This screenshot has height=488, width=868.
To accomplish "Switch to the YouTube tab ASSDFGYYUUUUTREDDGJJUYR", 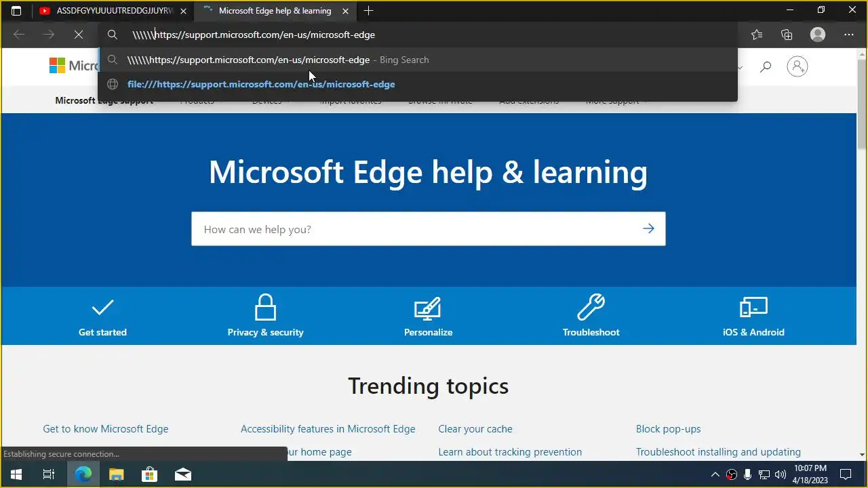I will click(x=113, y=11).
